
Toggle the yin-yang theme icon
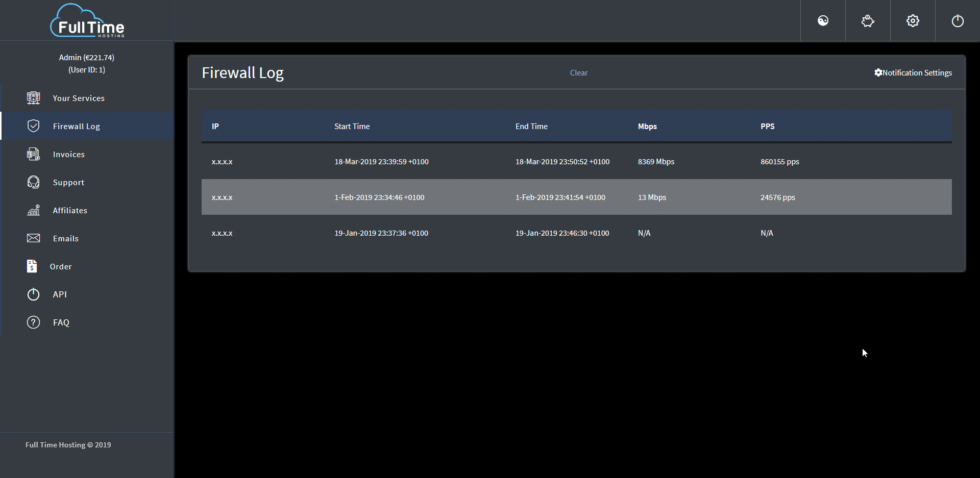[x=823, y=20]
